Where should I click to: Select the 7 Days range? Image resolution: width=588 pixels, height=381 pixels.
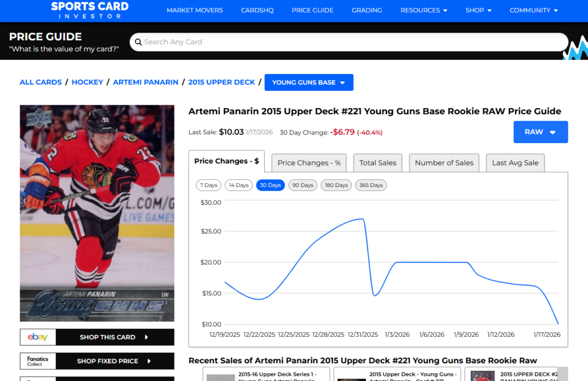point(208,185)
